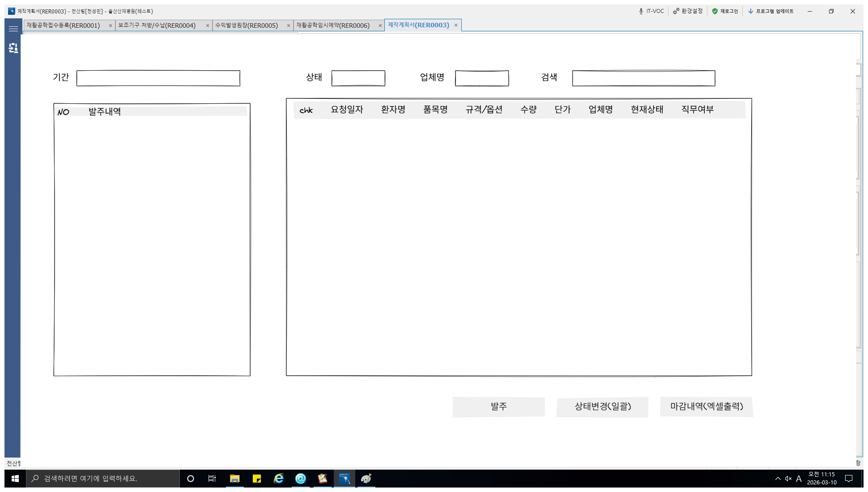Click the NO column header
The height and width of the screenshot is (492, 868).
click(x=63, y=112)
